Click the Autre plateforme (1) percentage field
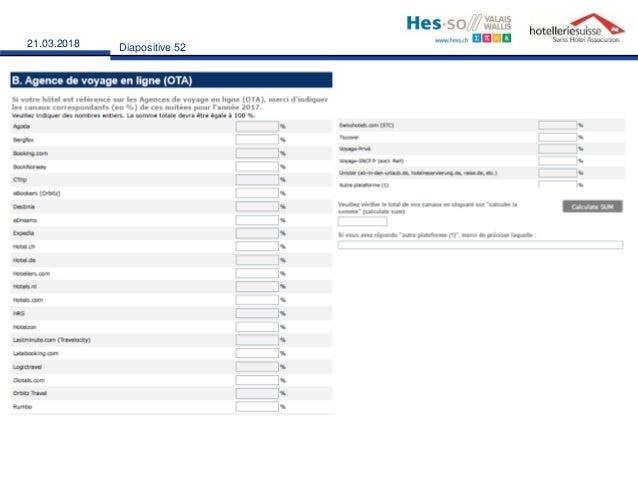Image resolution: width=638 pixels, height=479 pixels. (x=558, y=184)
